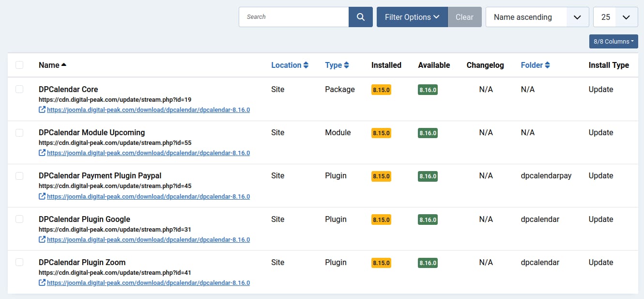Open the Filter Options panel
Viewport: 644px width, 299px height.
pyautogui.click(x=412, y=16)
